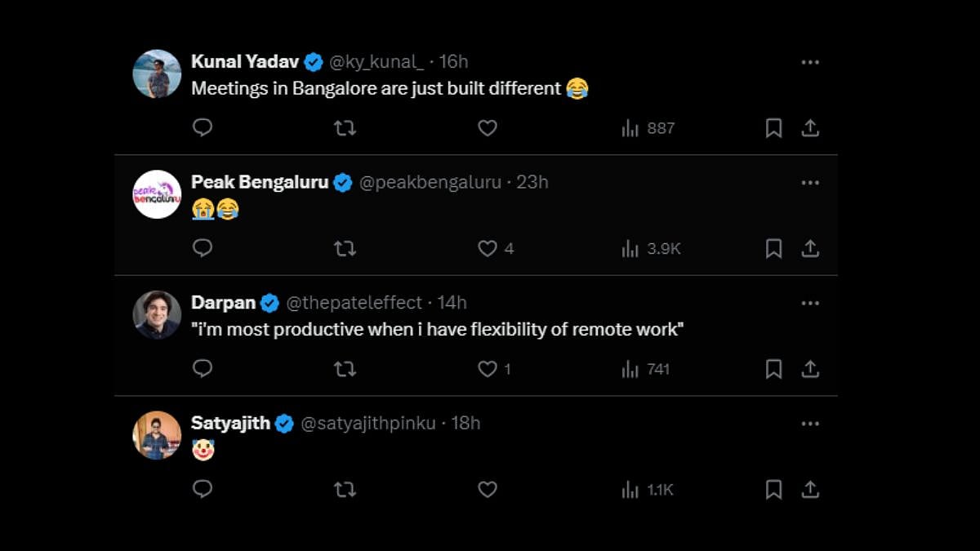This screenshot has width=980, height=551.
Task: Open more options on Darpan's tweet
Action: pyautogui.click(x=809, y=303)
